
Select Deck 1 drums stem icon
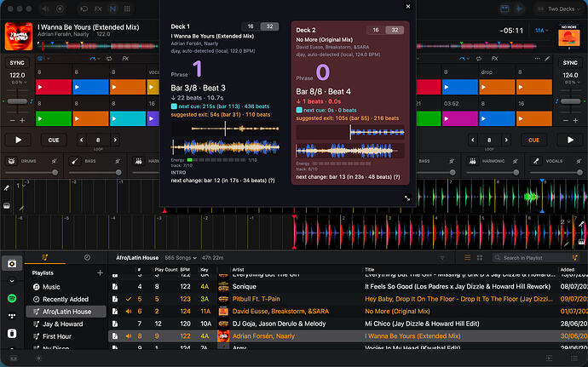tap(12, 161)
